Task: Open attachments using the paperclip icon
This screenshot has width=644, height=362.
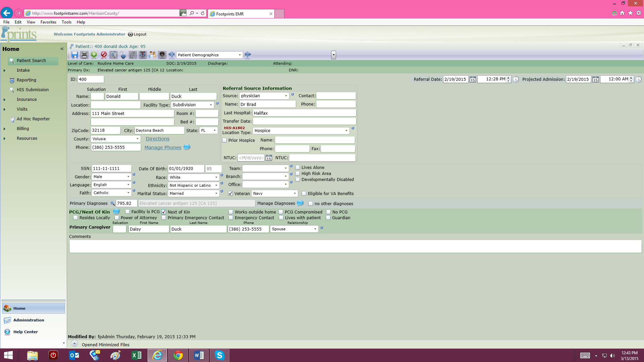Action: pos(132,55)
